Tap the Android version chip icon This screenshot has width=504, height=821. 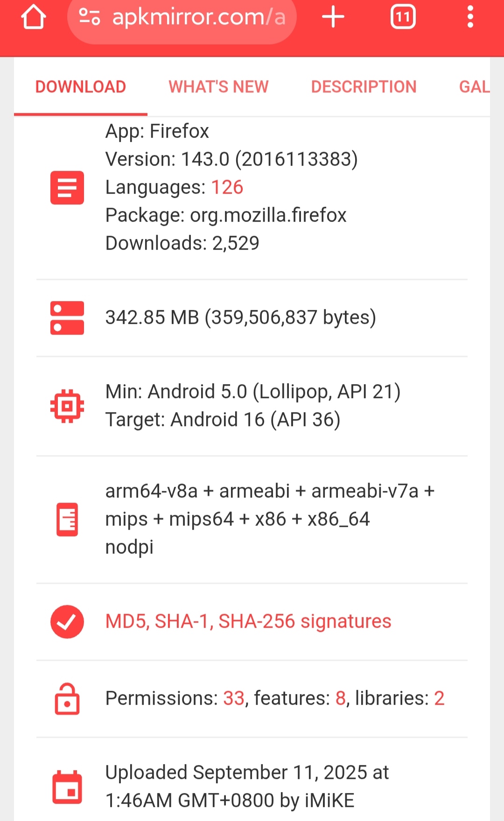pos(67,406)
